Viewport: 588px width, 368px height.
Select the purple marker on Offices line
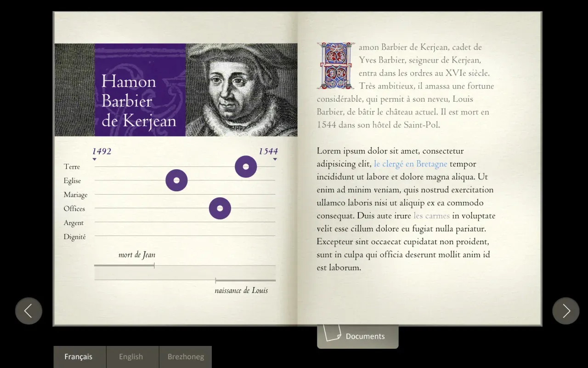coord(220,208)
